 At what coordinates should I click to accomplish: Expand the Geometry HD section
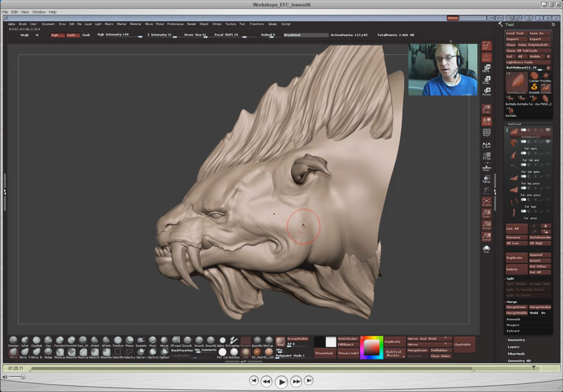coord(519,361)
